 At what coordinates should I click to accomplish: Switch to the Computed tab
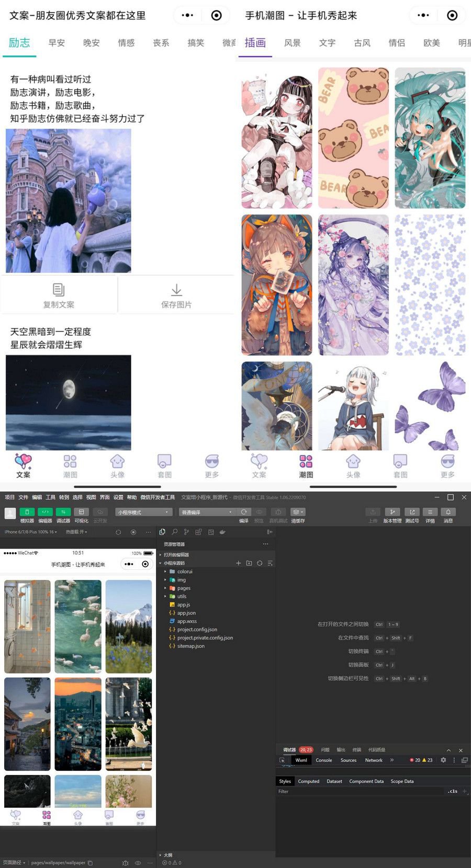(309, 781)
